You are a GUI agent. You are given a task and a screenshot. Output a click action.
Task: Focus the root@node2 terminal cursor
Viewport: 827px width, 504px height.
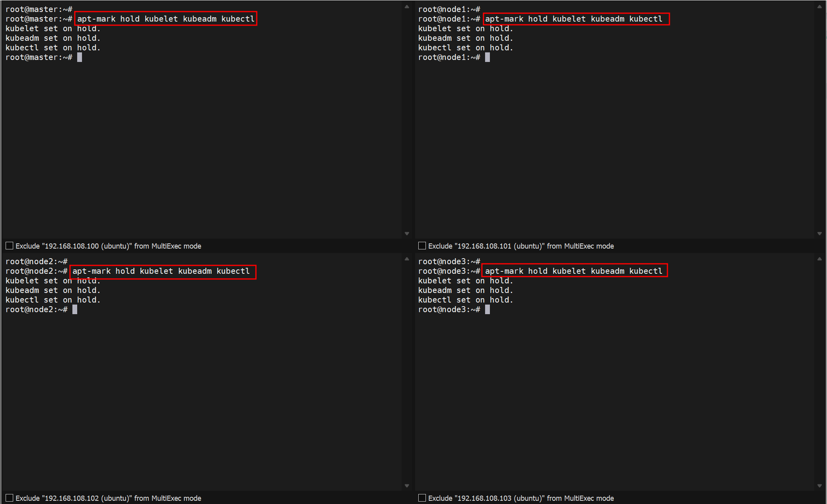pos(75,309)
